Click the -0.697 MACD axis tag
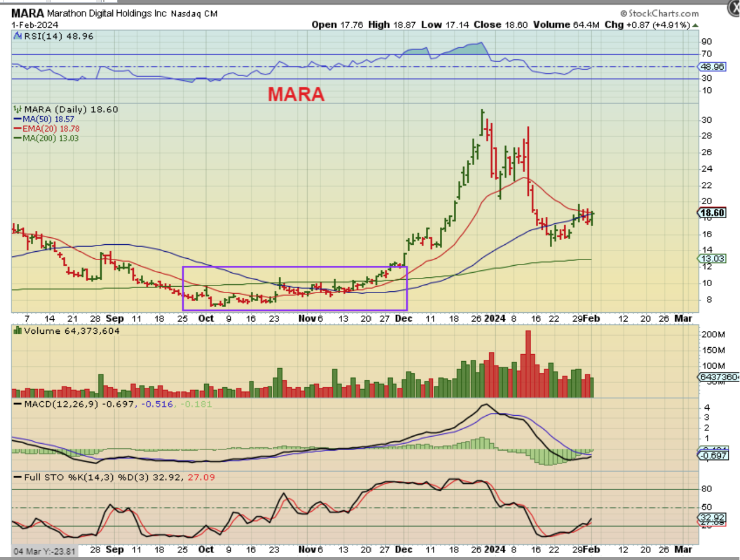740x560 pixels. pos(713,455)
